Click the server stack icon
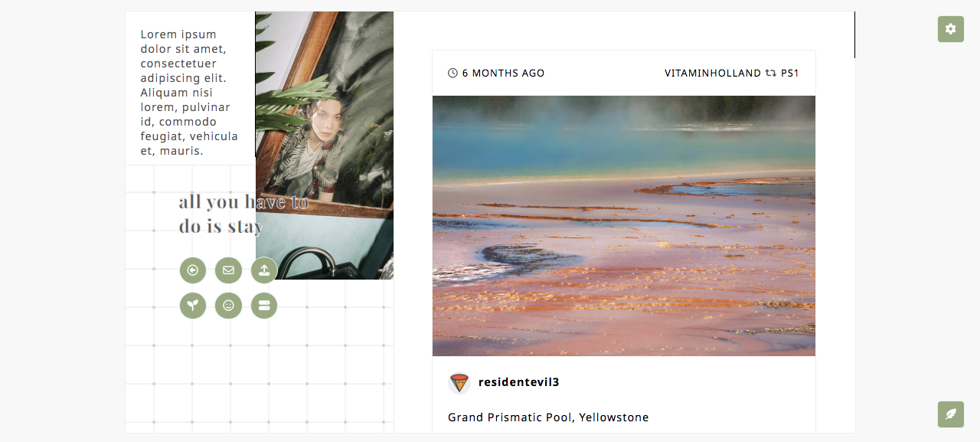 click(x=264, y=306)
